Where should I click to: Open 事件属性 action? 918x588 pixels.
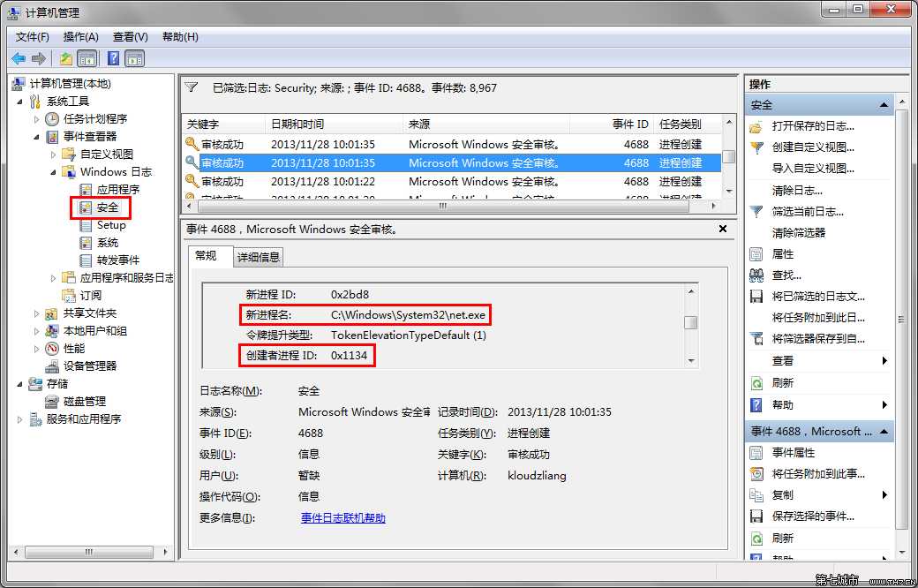click(794, 453)
